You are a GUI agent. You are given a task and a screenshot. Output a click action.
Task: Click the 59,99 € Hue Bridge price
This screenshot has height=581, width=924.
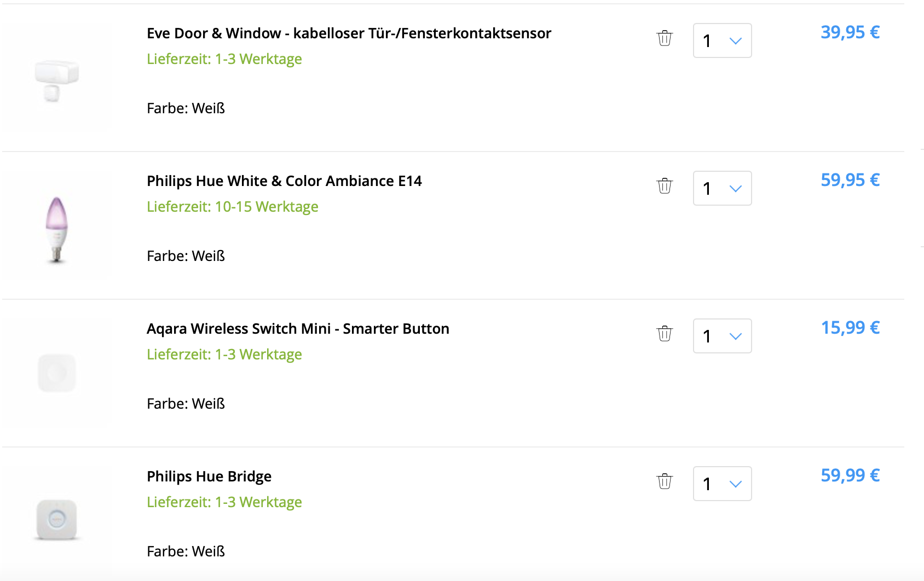coord(850,475)
